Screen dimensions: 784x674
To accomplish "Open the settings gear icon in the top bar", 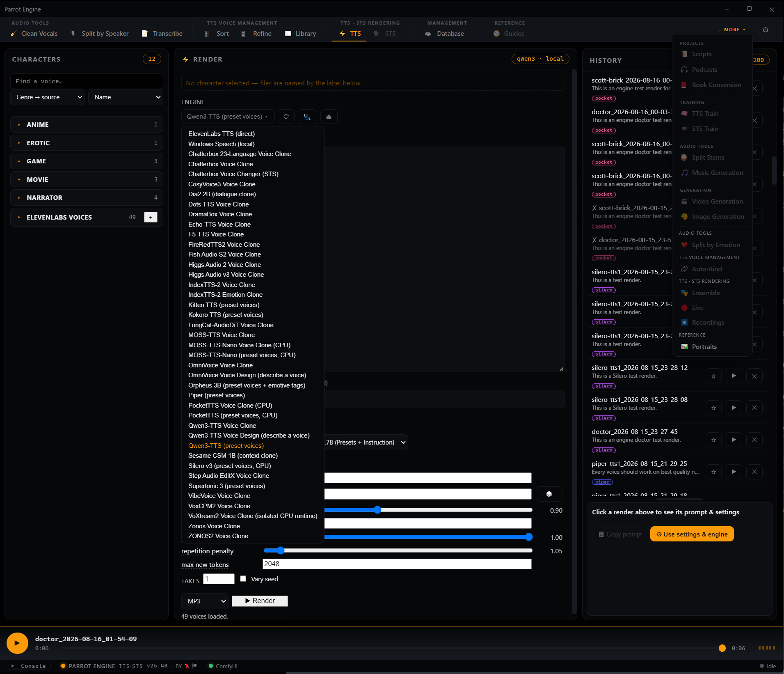I will click(765, 30).
